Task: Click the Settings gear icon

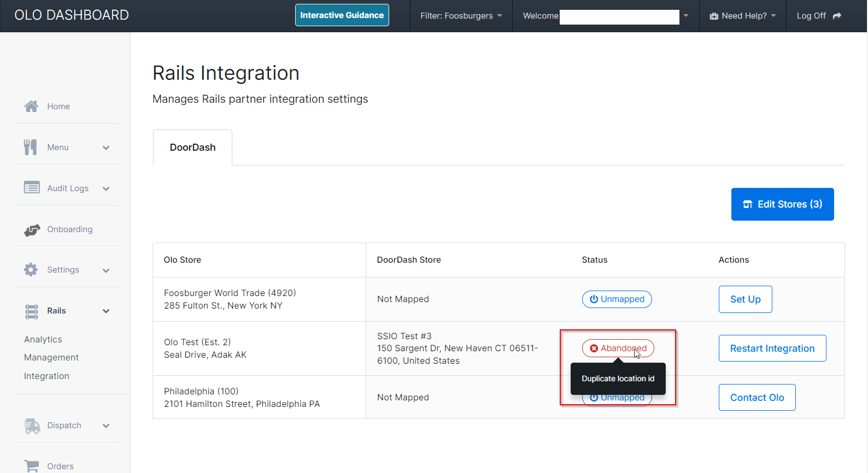Action: (x=31, y=270)
